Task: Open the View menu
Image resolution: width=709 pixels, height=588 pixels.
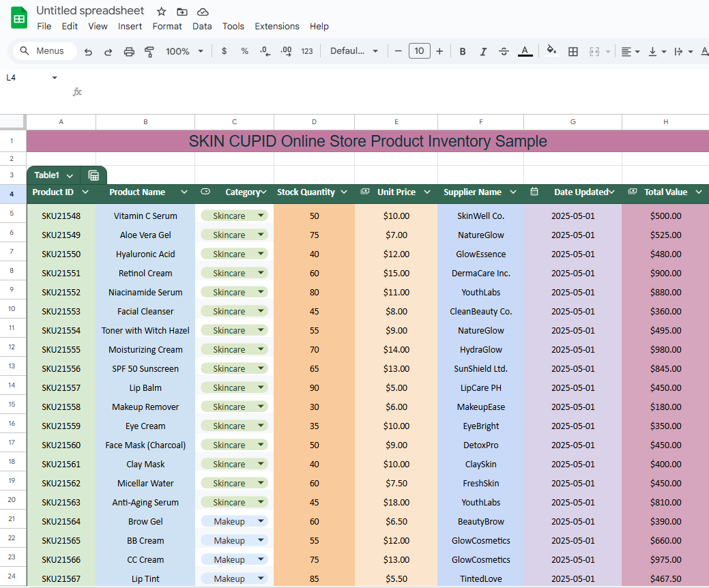Action: (x=98, y=26)
